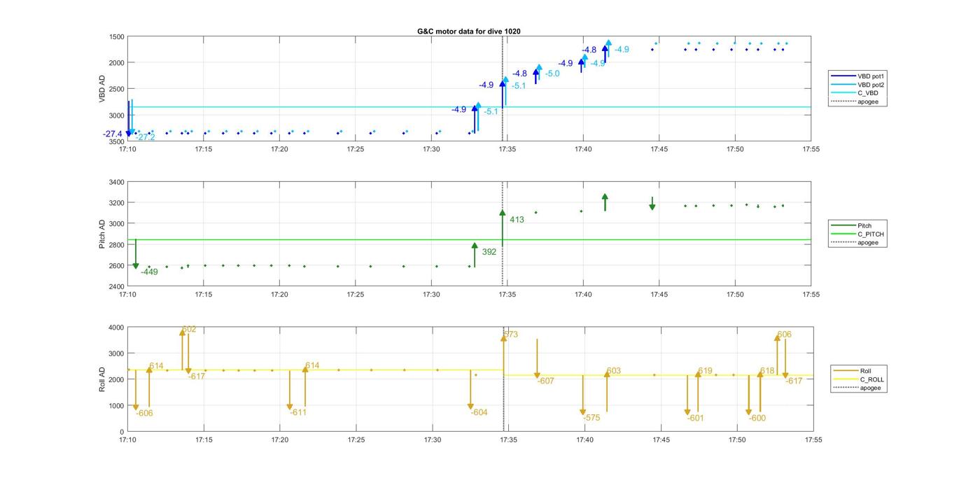Click the '3500' tick on VBD axis

(x=117, y=142)
